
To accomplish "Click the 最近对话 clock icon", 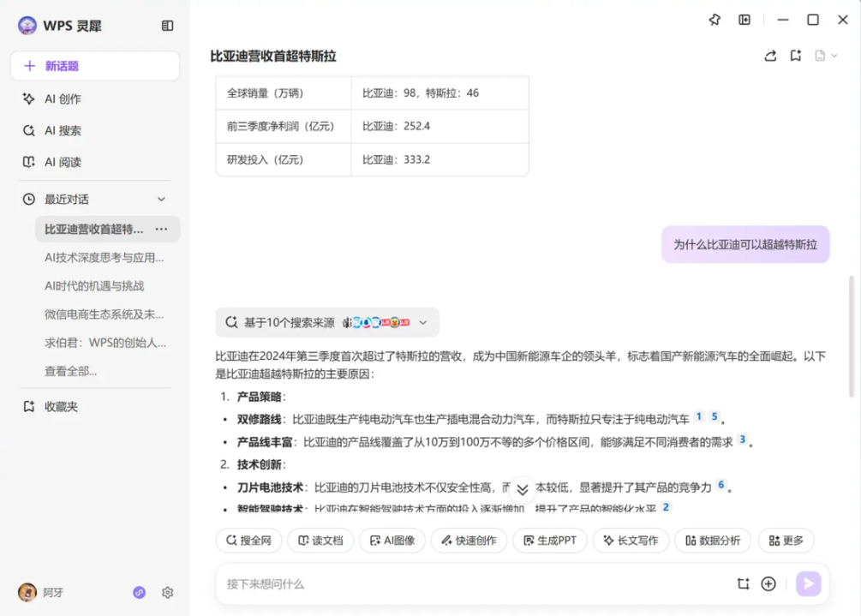I will (x=28, y=200).
